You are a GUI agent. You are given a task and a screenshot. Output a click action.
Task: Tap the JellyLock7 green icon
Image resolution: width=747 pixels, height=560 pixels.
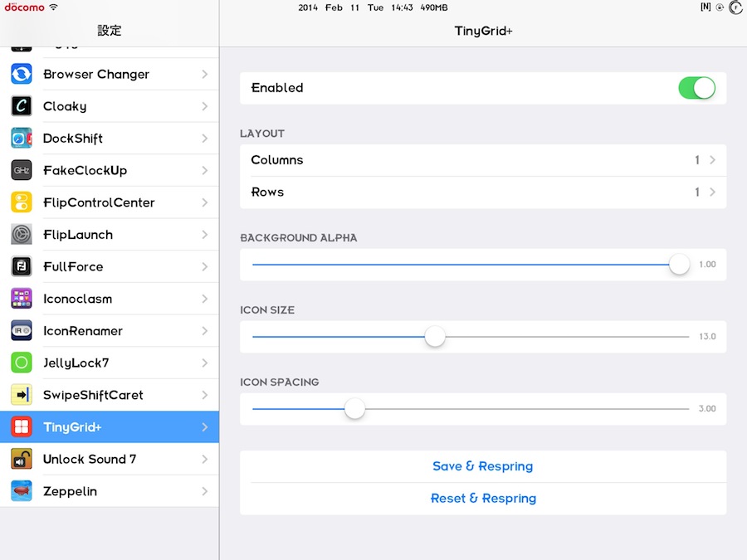point(22,363)
